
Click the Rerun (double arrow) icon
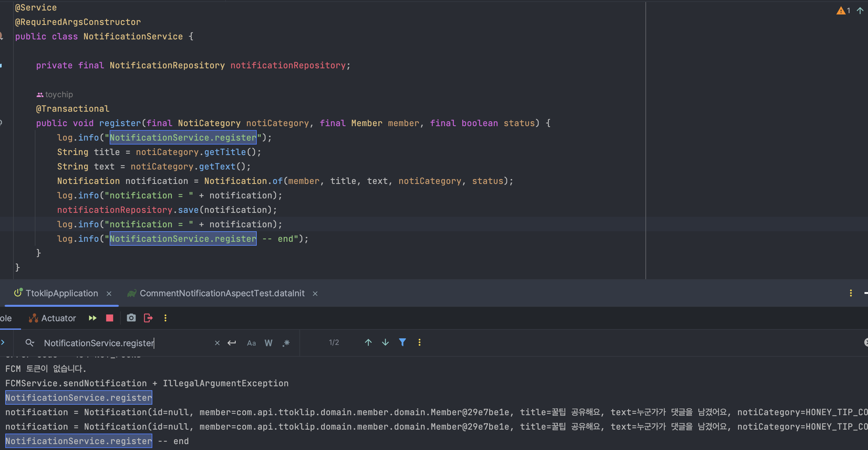[92, 318]
